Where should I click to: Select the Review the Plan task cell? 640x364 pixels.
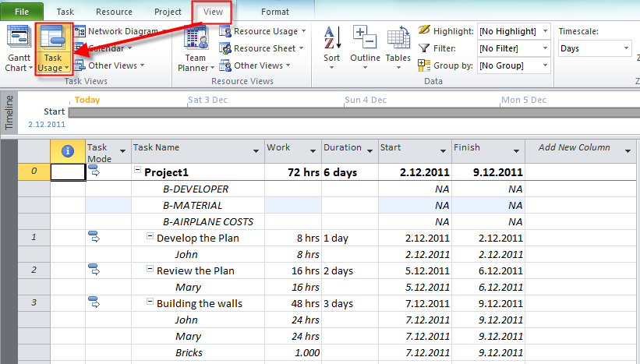195,270
